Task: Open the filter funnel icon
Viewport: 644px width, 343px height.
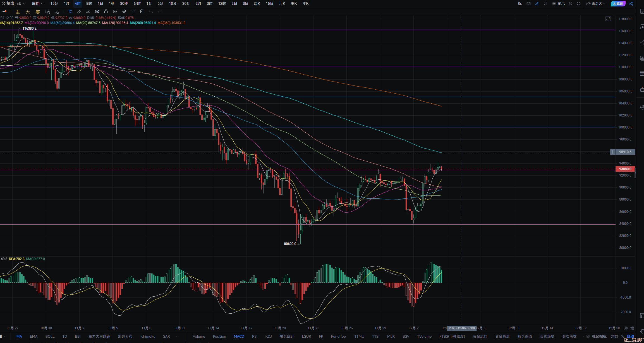Action: [x=133, y=12]
